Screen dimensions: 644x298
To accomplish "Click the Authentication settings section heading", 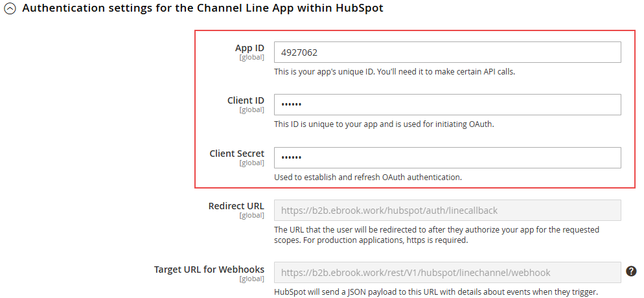I will [x=203, y=8].
